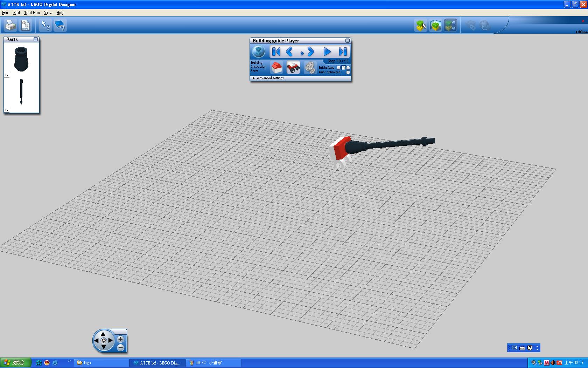Open the File menu
This screenshot has width=588, height=368.
point(5,13)
